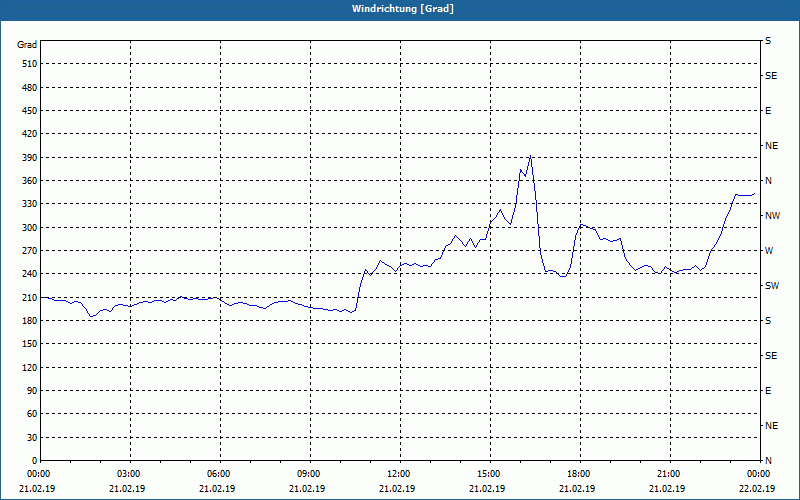Click the 240 y-axis value

[30, 274]
